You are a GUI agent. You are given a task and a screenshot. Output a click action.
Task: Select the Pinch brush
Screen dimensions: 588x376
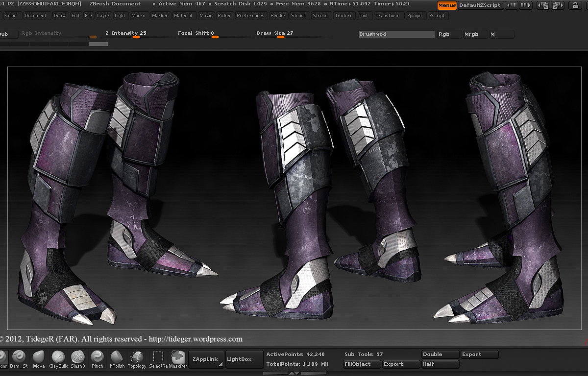point(97,359)
